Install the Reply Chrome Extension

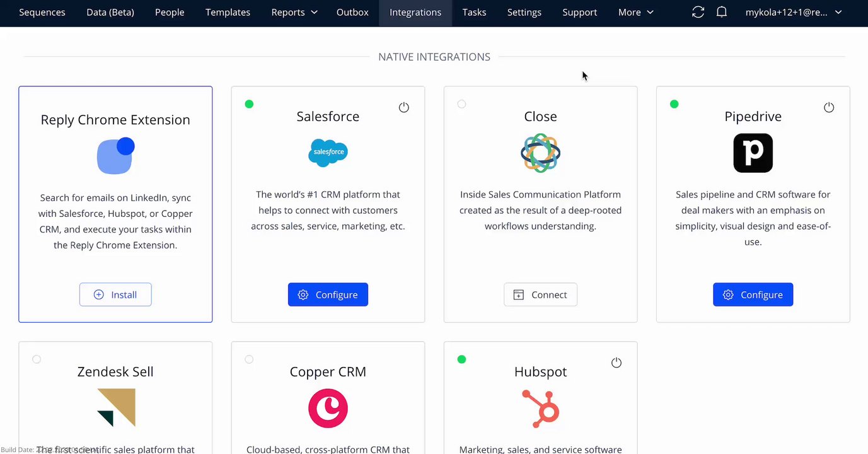(x=115, y=294)
